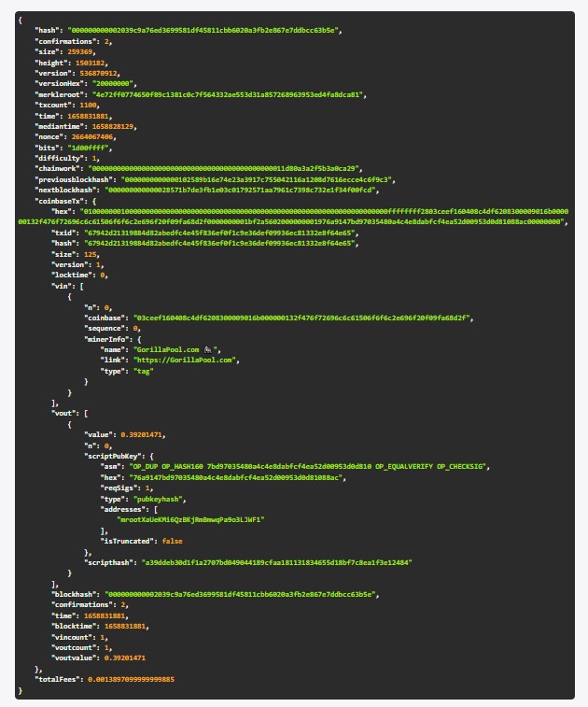The width and height of the screenshot is (588, 707).
Task: Click the "minerInfo" key
Action: pos(106,339)
